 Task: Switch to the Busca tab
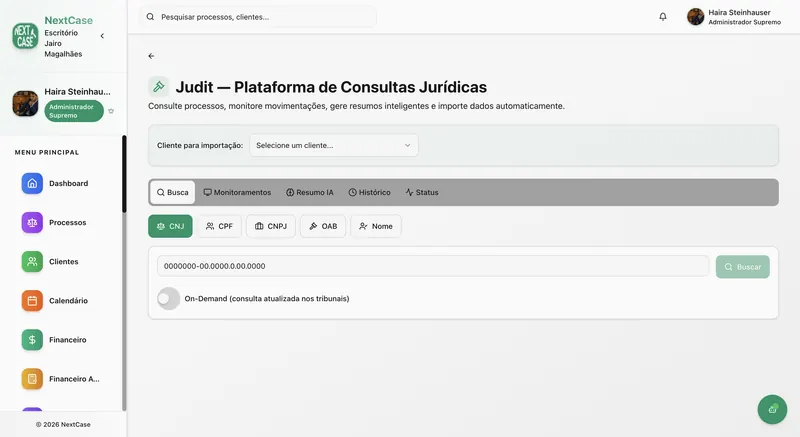click(x=172, y=192)
